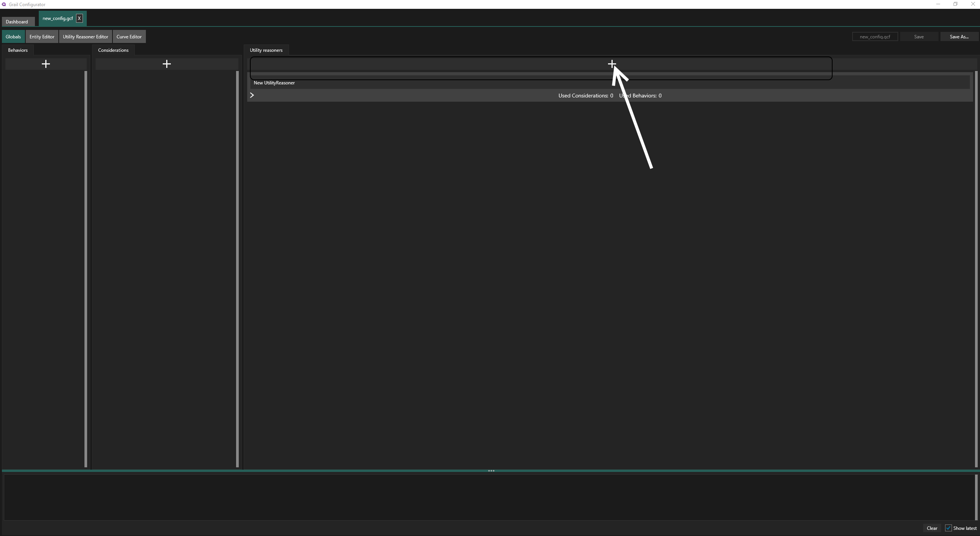
Task: Open the Entity Editor view
Action: coord(42,36)
